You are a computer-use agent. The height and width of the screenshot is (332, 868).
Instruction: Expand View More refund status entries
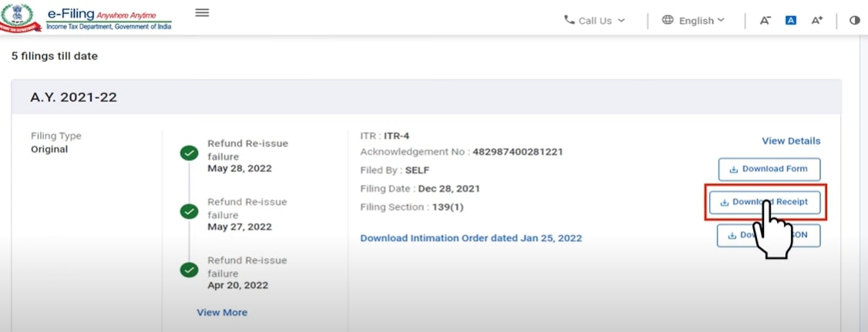[x=222, y=312]
